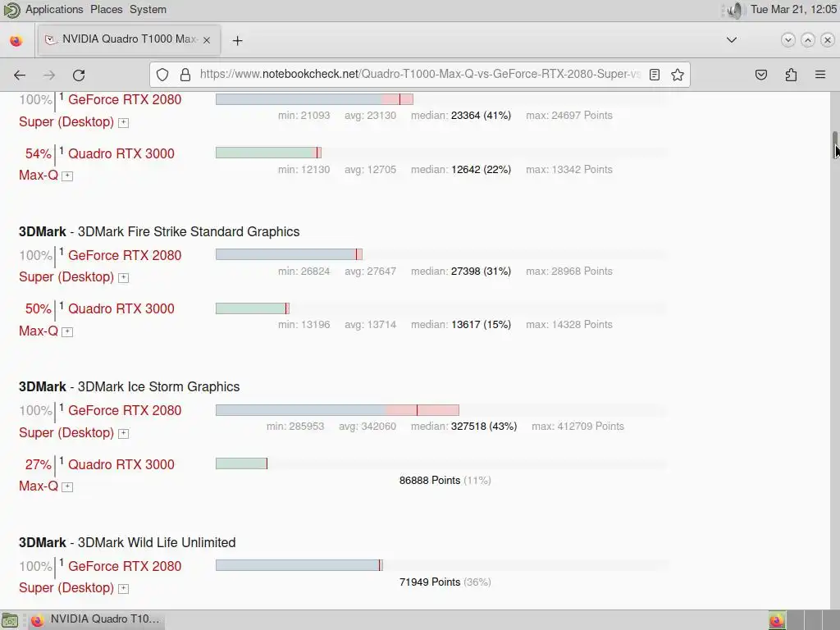Show site security info via padlock icon
Viewport: 840px width, 630px height.
point(185,75)
